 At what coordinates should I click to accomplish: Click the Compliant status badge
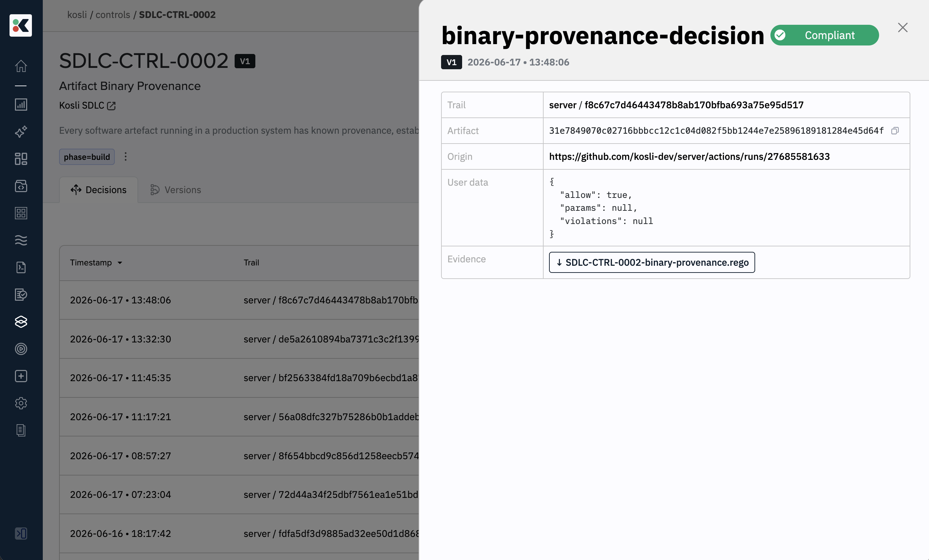tap(824, 35)
